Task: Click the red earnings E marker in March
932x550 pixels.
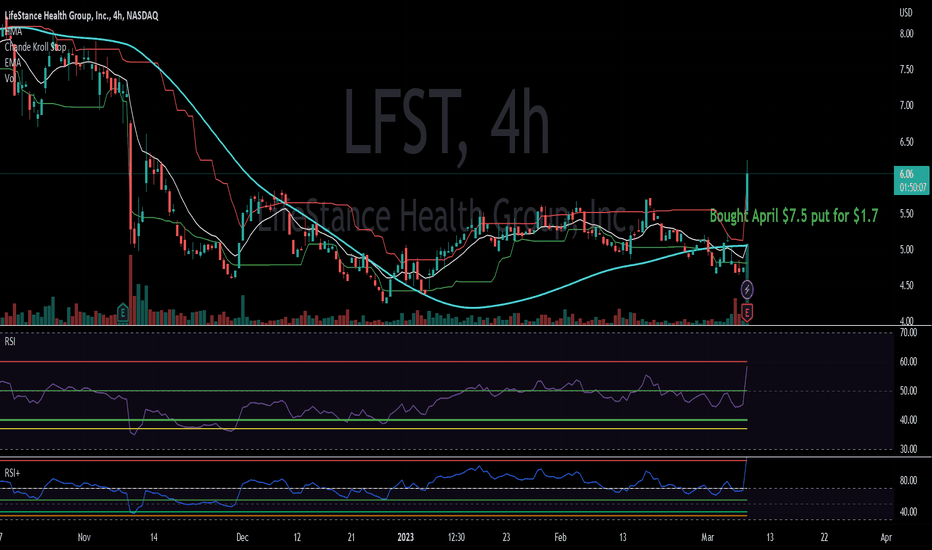Action: tap(747, 312)
